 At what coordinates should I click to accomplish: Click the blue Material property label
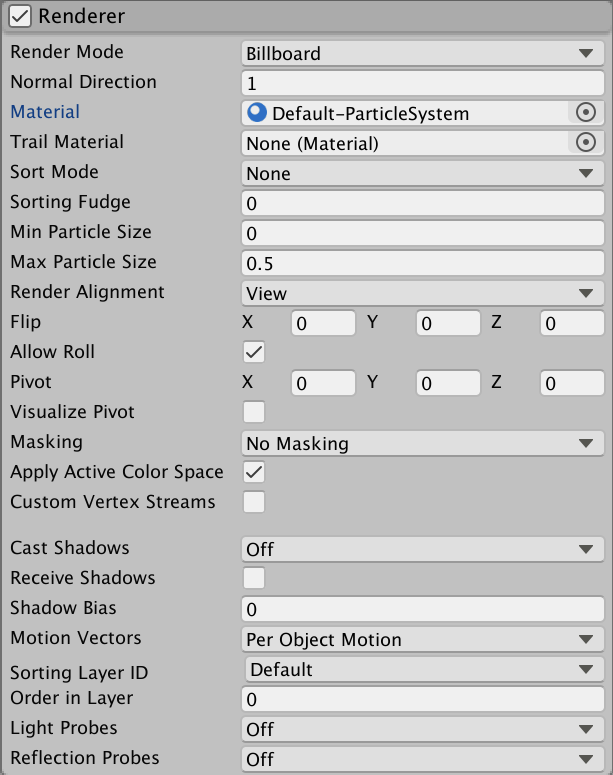[x=45, y=112]
